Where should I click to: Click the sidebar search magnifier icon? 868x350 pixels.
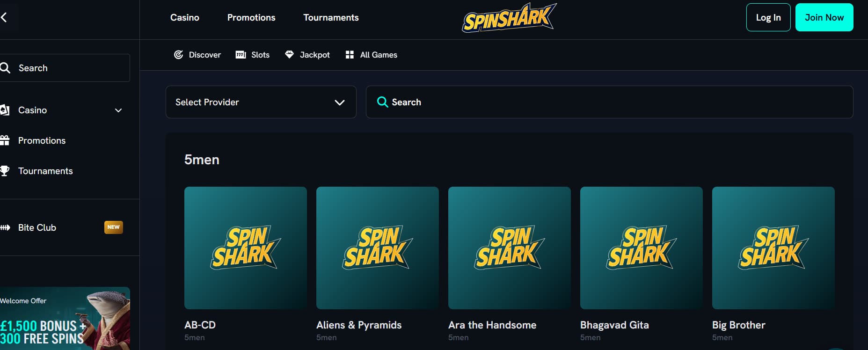click(5, 68)
